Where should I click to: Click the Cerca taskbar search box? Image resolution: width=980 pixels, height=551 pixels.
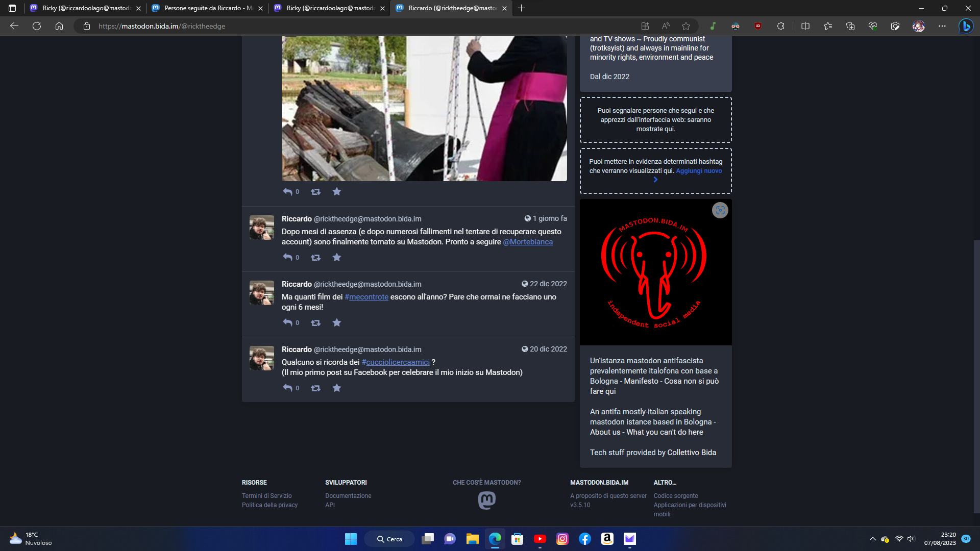click(x=389, y=539)
